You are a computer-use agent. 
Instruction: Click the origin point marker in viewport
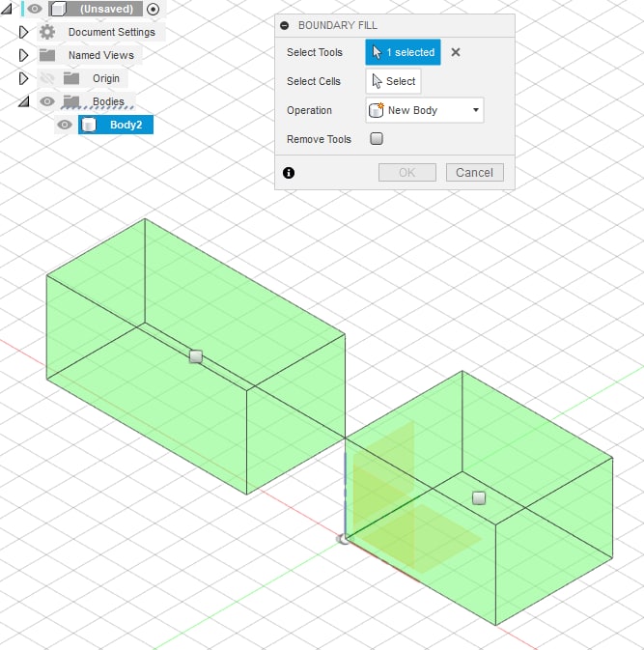click(344, 539)
